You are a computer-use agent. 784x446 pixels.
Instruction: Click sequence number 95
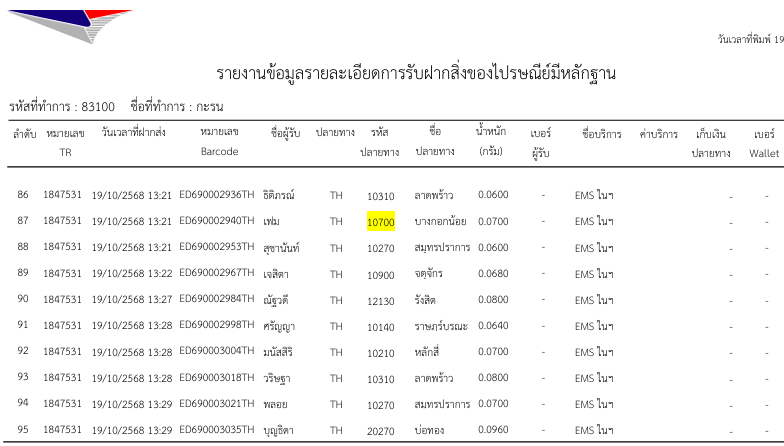[23, 430]
